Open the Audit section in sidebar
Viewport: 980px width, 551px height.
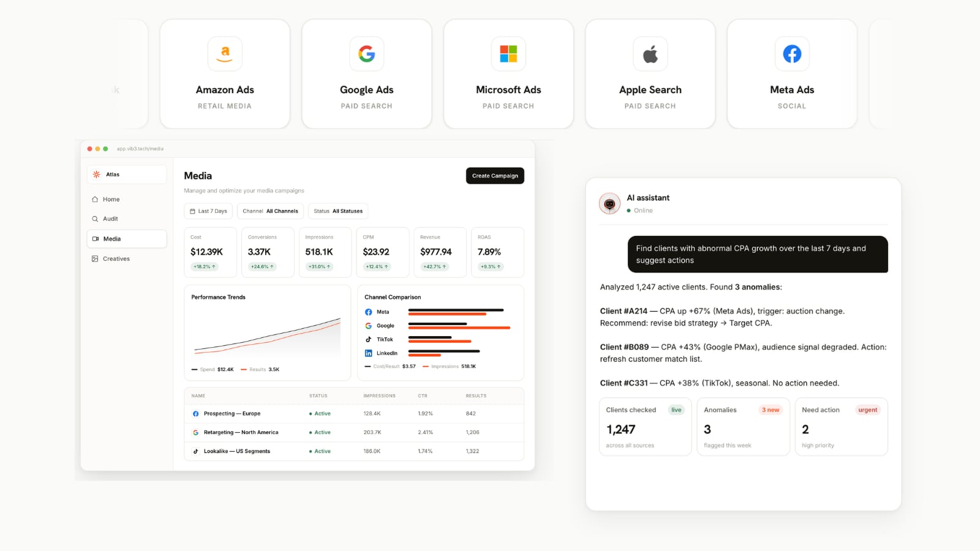(127, 219)
